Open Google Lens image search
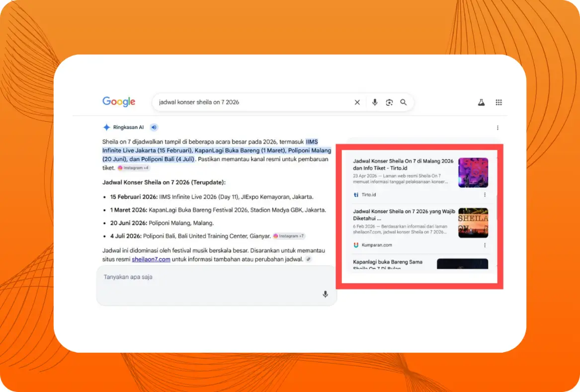580x392 pixels. 389,102
